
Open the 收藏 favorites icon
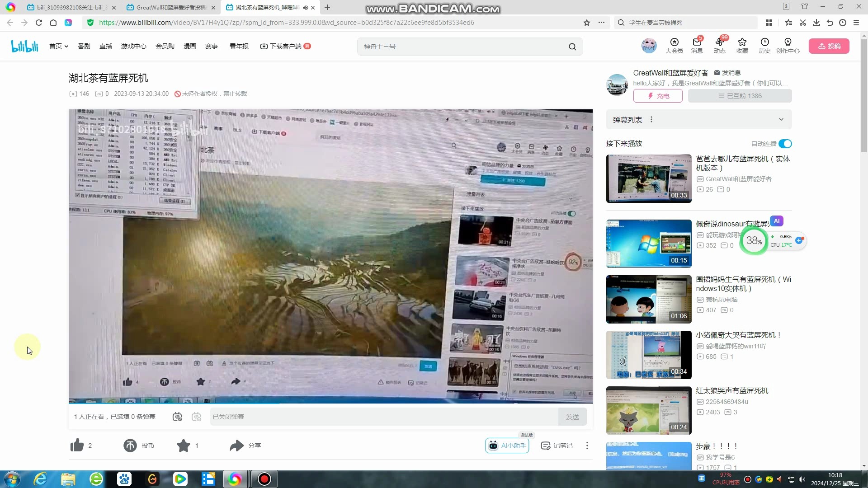pos(742,46)
